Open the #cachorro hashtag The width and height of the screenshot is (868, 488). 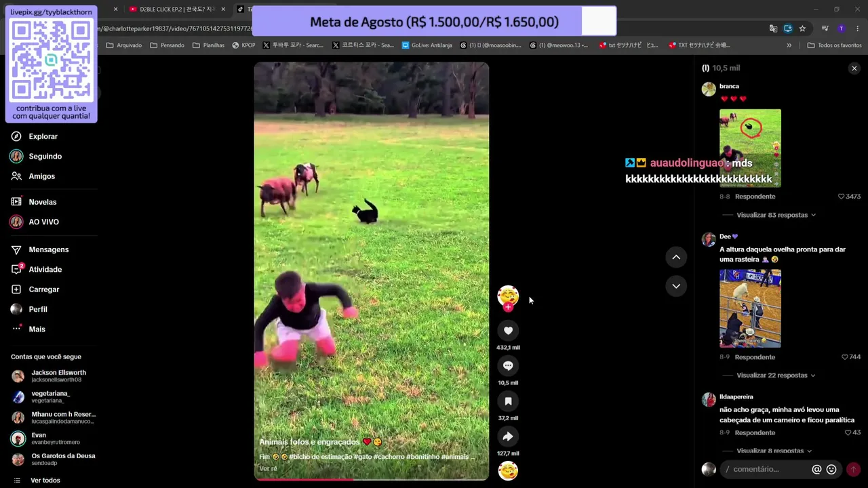click(389, 457)
